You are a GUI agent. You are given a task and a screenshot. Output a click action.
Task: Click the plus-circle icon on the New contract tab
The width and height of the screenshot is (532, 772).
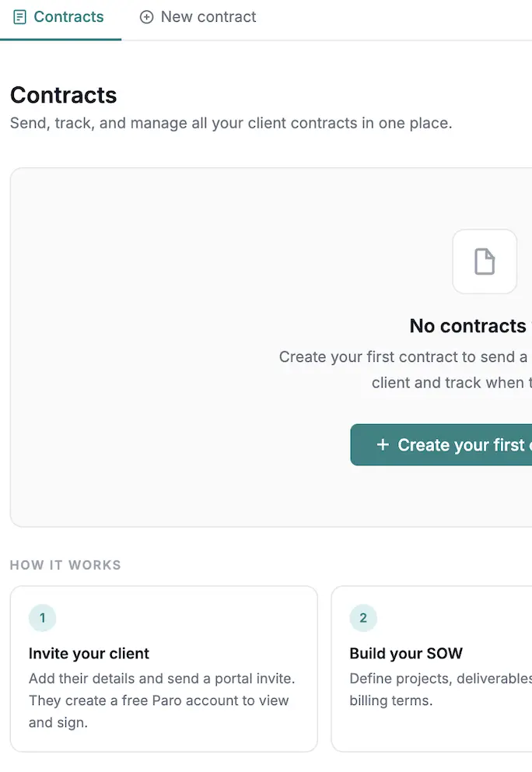(147, 16)
